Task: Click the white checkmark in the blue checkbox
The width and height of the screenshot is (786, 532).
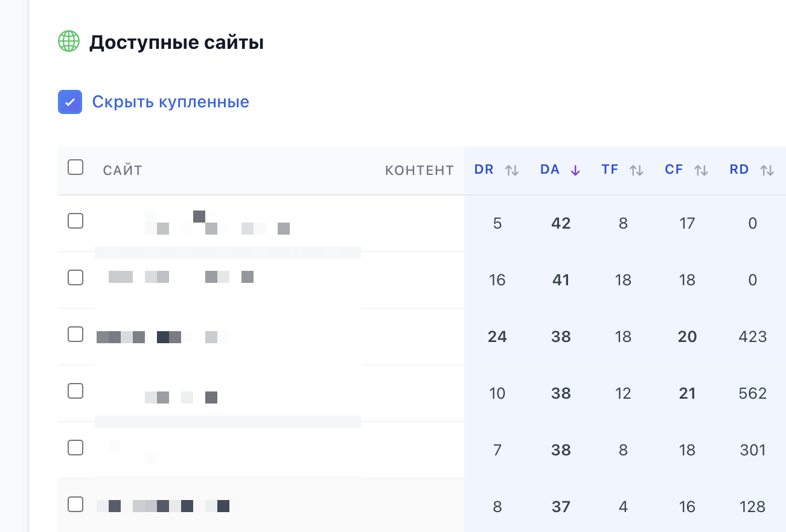Action: [x=70, y=102]
